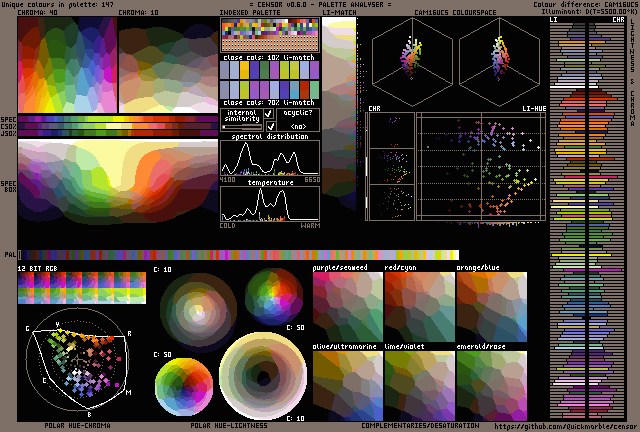
Task: Toggle the acyclic? <no> value
Action: point(299,127)
